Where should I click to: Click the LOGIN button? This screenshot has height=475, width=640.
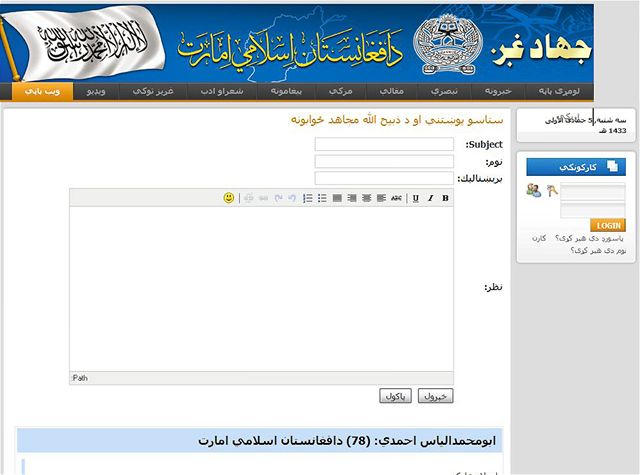[608, 225]
